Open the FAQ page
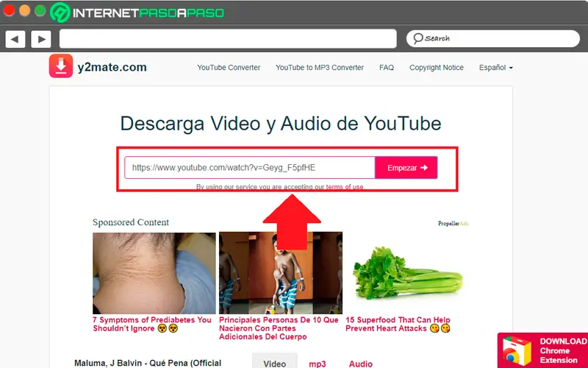The width and height of the screenshot is (588, 368). pyautogui.click(x=387, y=68)
